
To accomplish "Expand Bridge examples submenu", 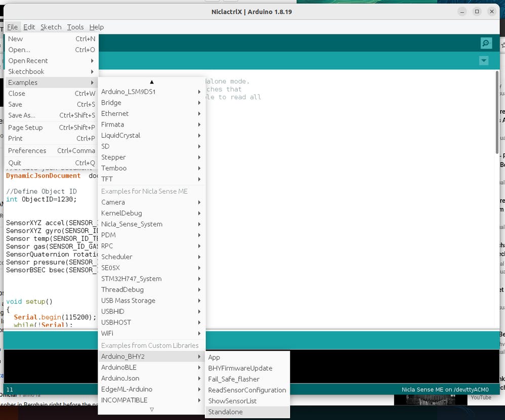I will 151,103.
